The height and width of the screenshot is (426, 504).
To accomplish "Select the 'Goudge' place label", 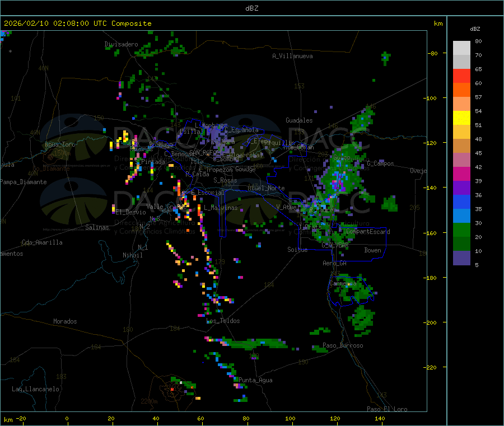I will [x=245, y=169].
